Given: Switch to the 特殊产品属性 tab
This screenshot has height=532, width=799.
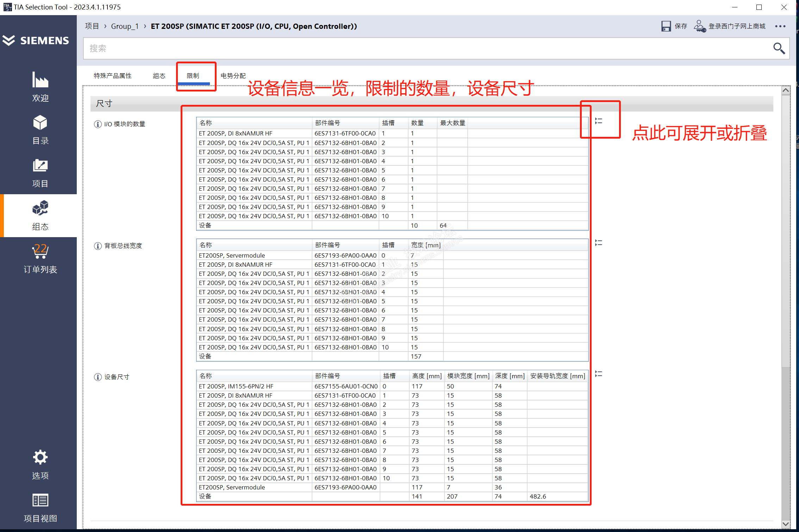Looking at the screenshot, I should pyautogui.click(x=113, y=76).
